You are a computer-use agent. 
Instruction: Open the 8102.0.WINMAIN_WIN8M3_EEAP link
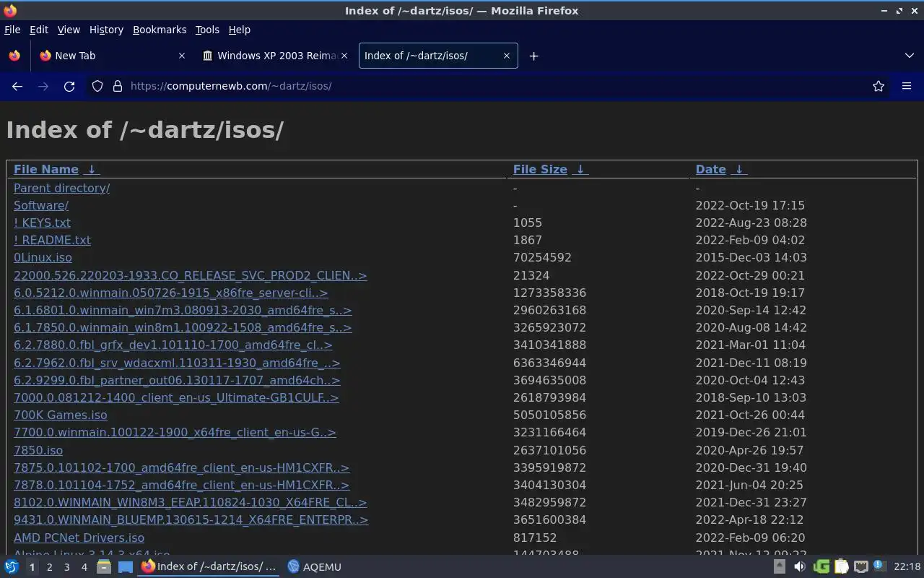[190, 502]
